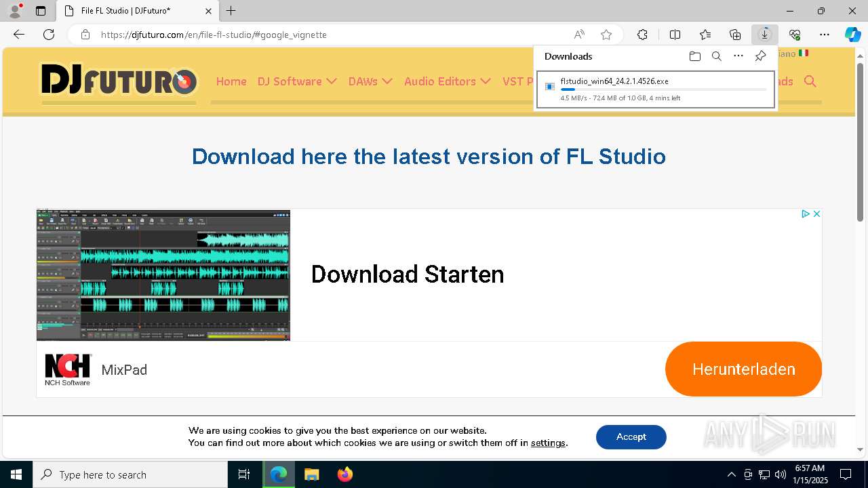The height and width of the screenshot is (488, 868).
Task: Click the Downloads panel title
Action: click(x=568, y=56)
